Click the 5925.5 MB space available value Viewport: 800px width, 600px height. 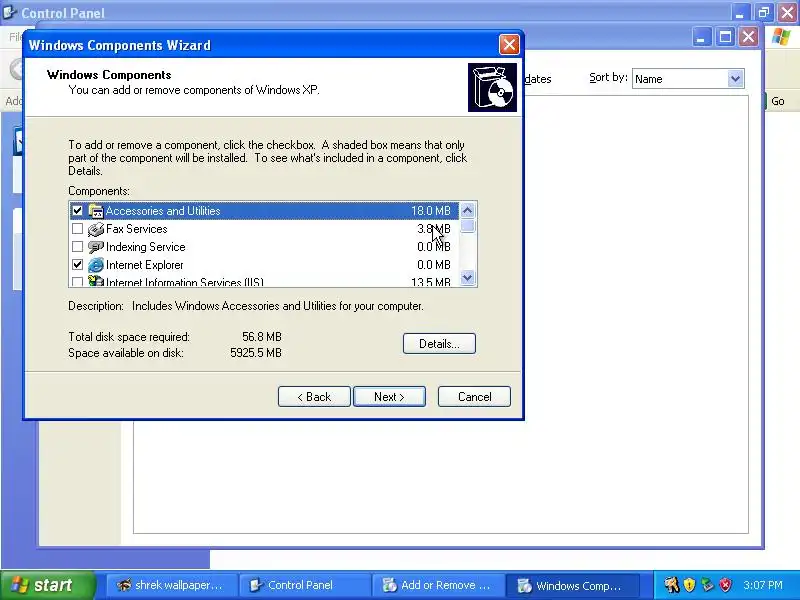[256, 353]
